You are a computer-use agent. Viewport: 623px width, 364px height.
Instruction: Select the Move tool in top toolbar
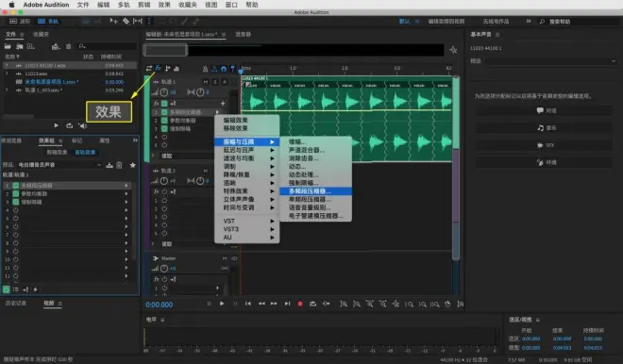(x=113, y=21)
